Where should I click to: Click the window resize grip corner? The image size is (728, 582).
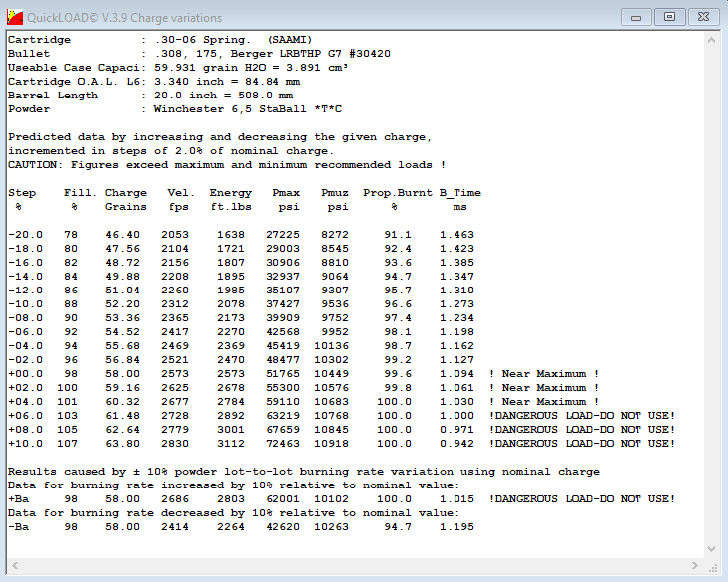[x=713, y=567]
